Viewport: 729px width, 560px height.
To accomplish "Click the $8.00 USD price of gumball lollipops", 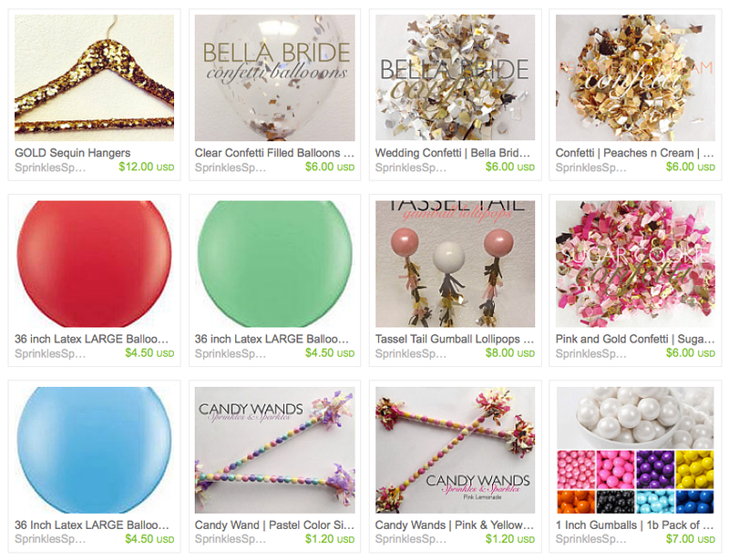I will [510, 352].
